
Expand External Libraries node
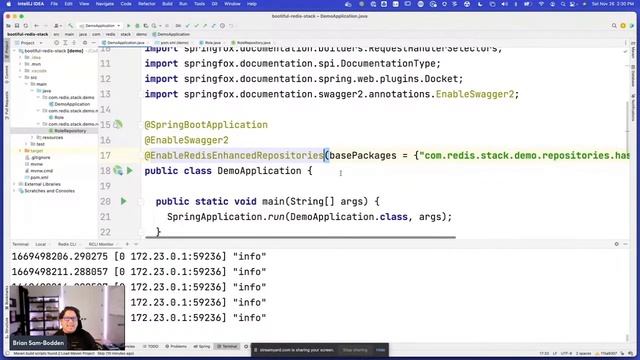click(15, 184)
